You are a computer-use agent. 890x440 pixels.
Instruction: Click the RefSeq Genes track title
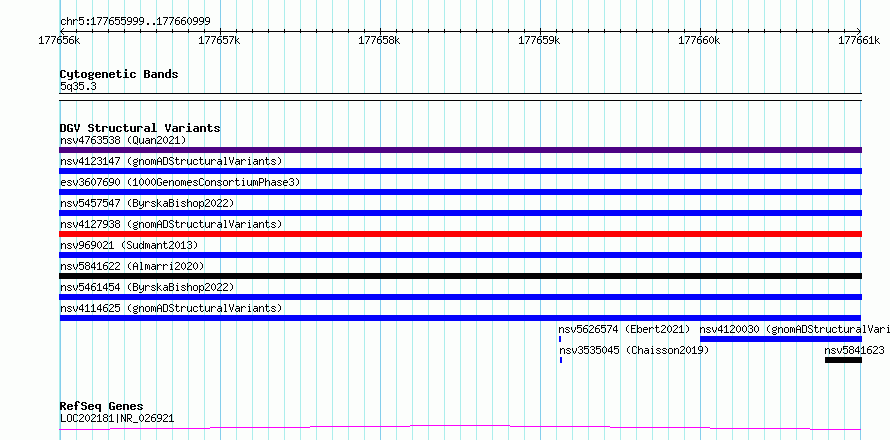coord(101,406)
